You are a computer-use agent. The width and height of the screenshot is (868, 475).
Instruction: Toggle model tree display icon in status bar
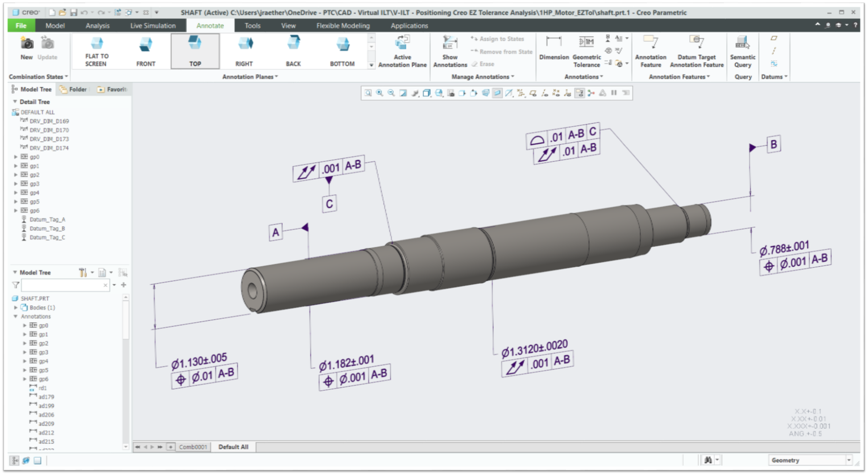(15, 460)
